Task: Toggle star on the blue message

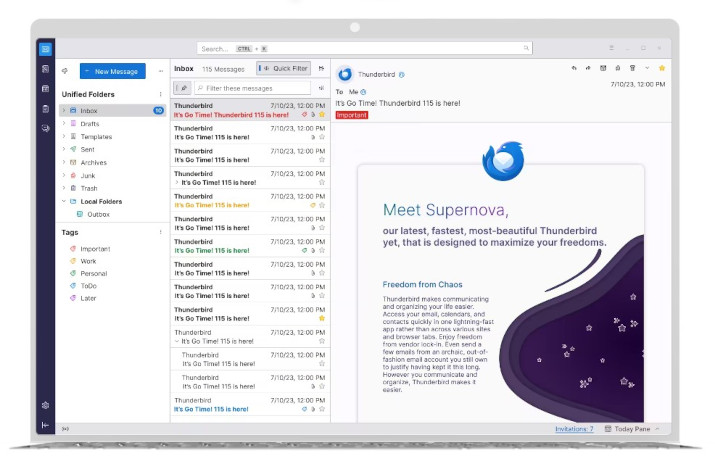Action: click(322, 409)
